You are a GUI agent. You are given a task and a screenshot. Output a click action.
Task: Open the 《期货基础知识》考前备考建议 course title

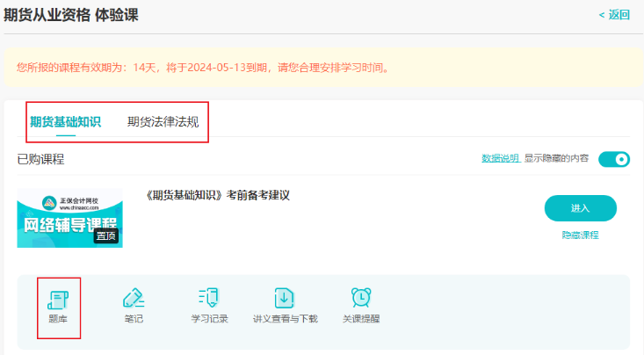point(218,195)
